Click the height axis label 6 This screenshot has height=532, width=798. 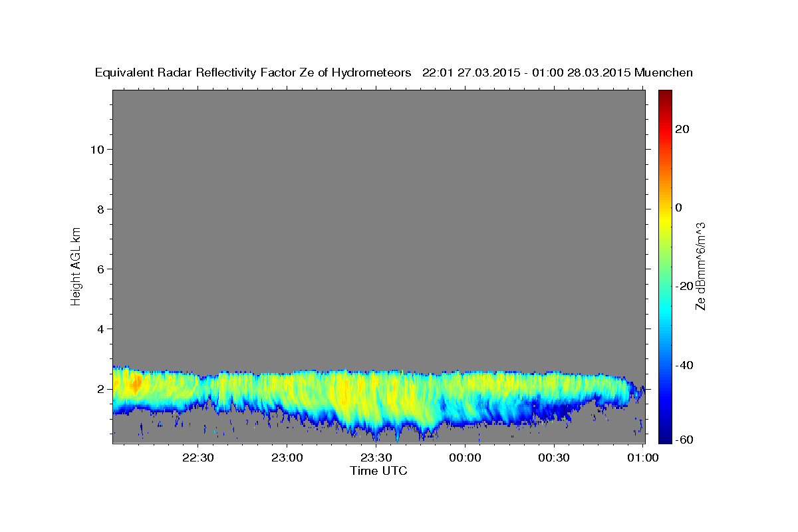click(100, 269)
